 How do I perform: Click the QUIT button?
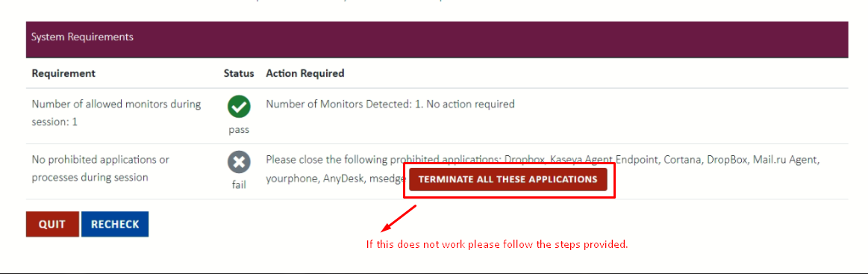coord(52,224)
